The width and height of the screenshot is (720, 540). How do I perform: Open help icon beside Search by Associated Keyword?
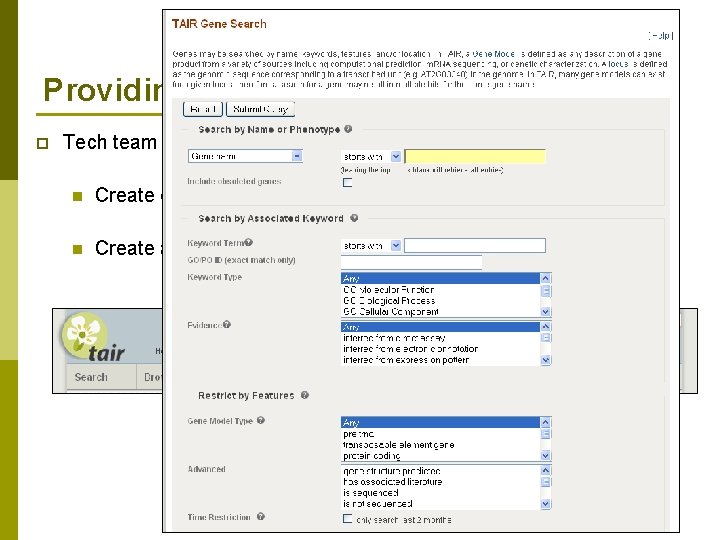[x=354, y=218]
